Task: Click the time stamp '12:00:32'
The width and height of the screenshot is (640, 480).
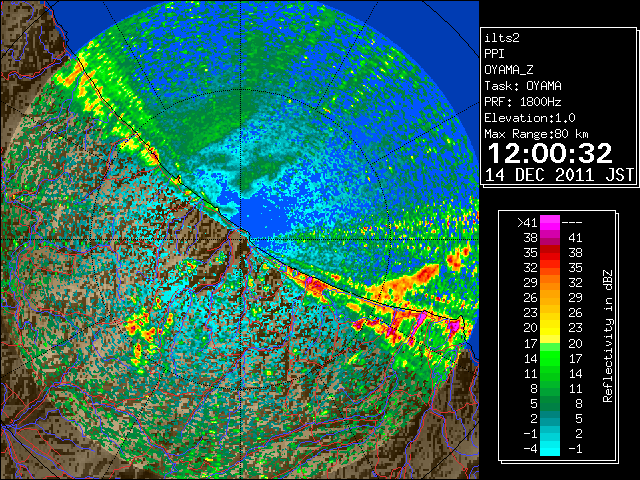Action: tap(550, 153)
